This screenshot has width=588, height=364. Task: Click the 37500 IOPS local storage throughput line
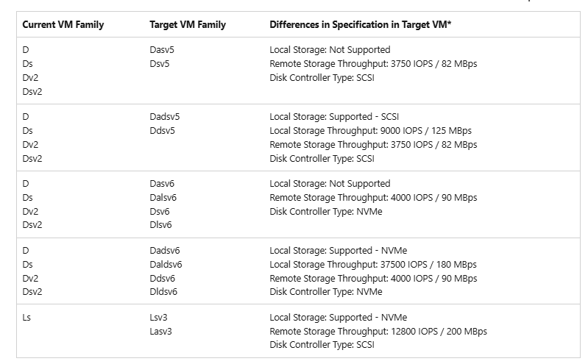coord(373,265)
